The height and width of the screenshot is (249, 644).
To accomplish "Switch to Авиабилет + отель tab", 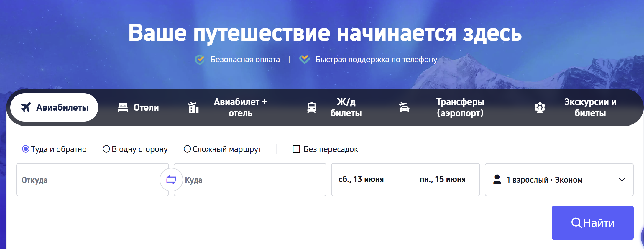I will (228, 107).
